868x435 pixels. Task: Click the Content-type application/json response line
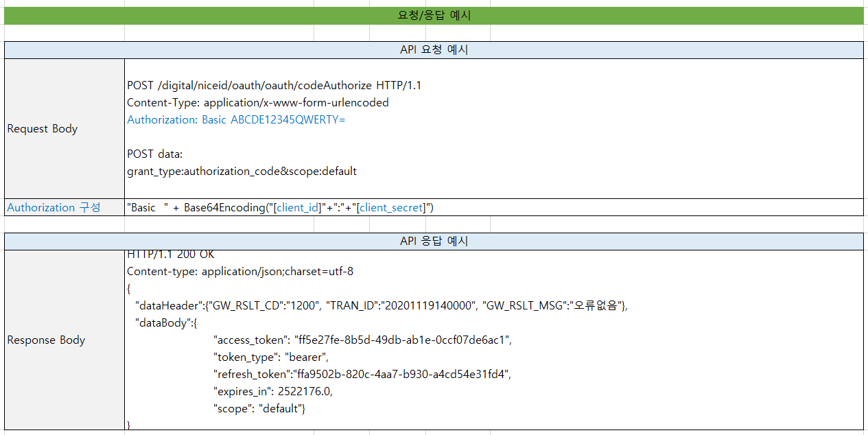point(240,272)
